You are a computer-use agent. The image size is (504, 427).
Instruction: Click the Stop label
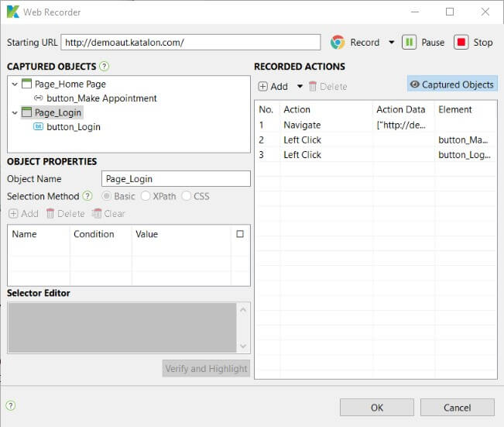pyautogui.click(x=482, y=42)
